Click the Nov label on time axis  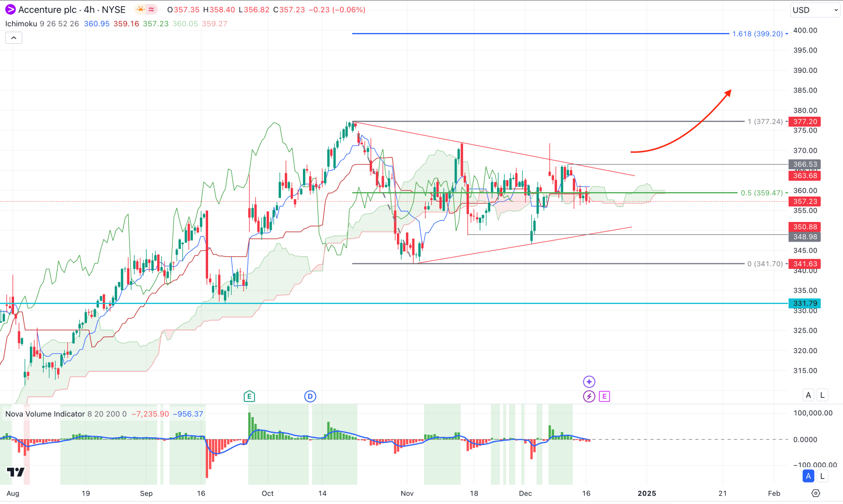(407, 493)
